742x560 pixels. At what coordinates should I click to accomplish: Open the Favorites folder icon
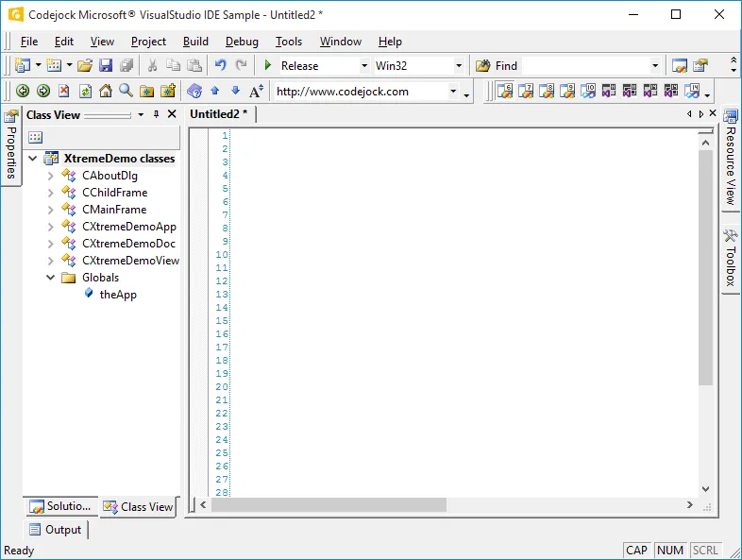click(x=146, y=91)
